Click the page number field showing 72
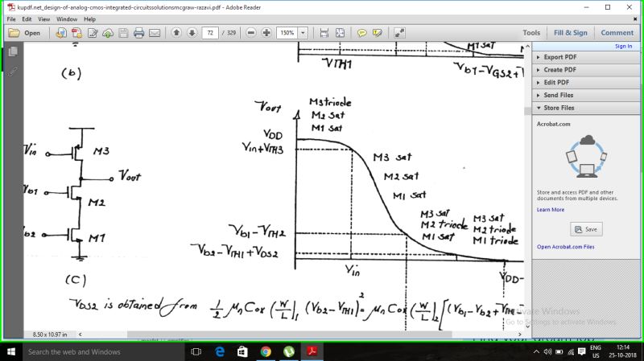The width and height of the screenshot is (644, 361). tap(210, 33)
